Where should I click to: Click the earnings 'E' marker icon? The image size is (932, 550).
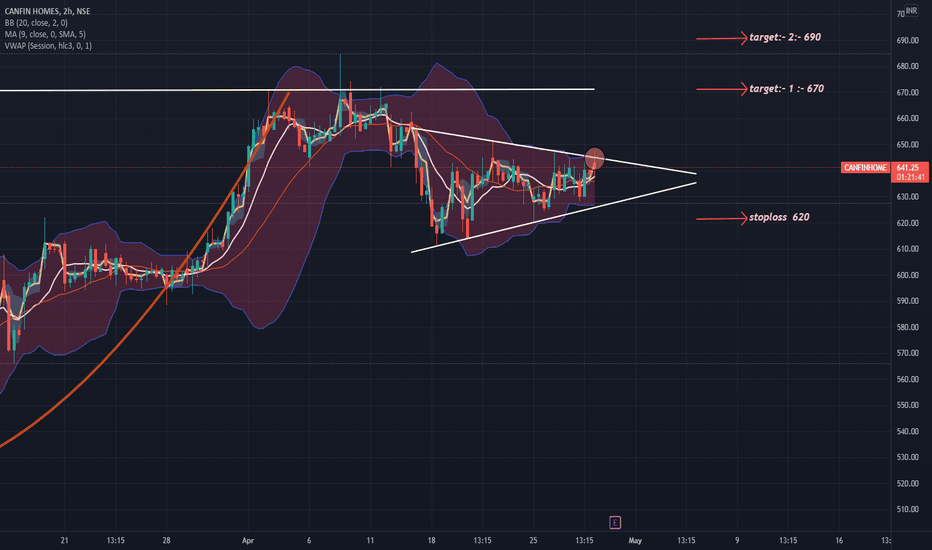[615, 523]
